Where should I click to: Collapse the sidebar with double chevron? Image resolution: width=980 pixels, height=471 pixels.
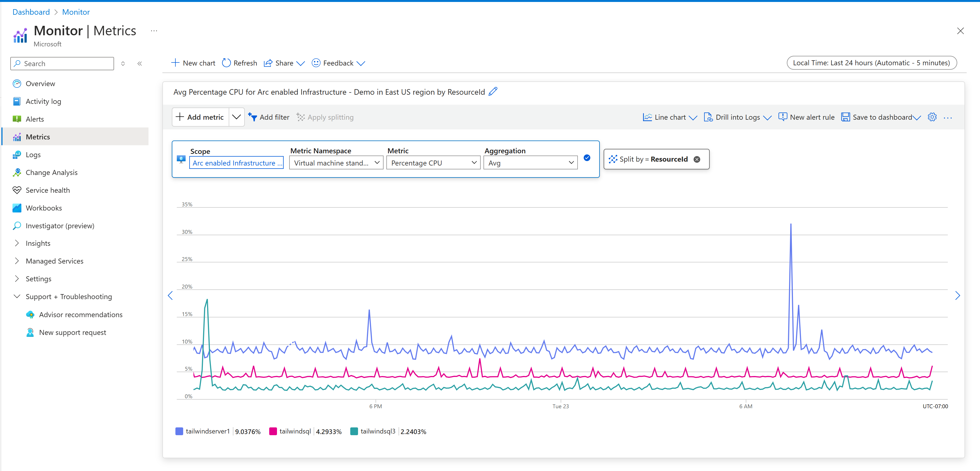point(140,64)
